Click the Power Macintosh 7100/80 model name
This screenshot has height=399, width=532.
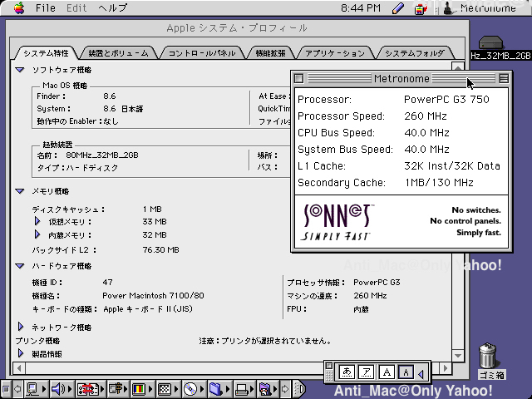[x=153, y=296]
